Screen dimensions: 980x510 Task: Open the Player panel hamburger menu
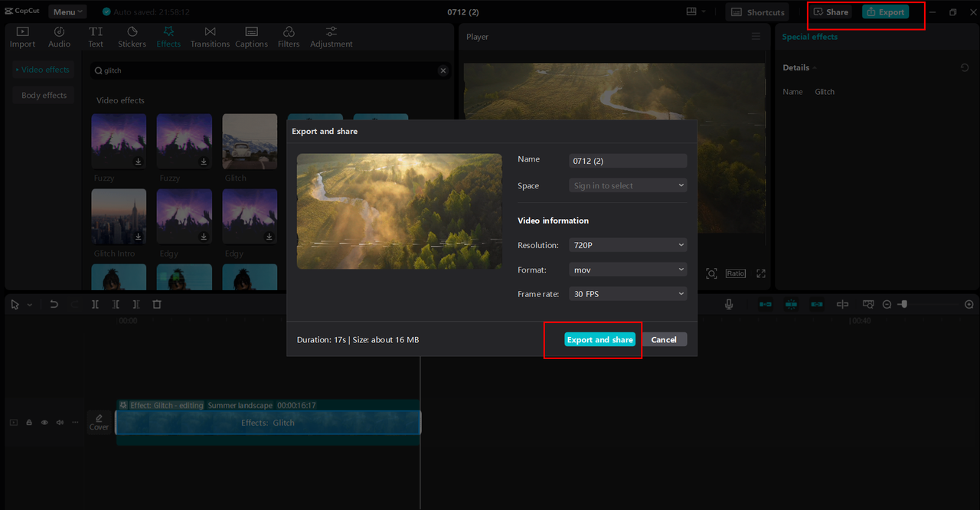[756, 37]
